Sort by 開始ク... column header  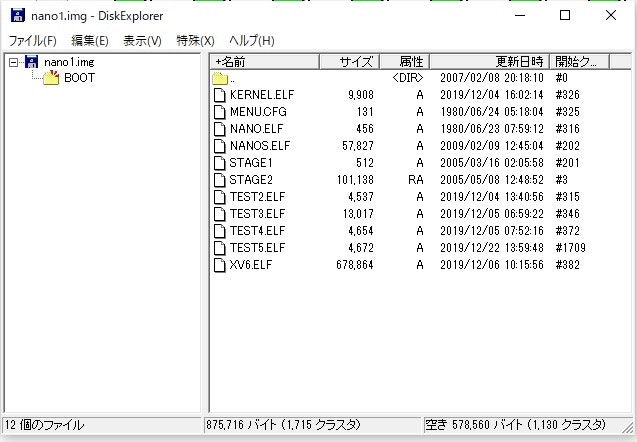579,62
